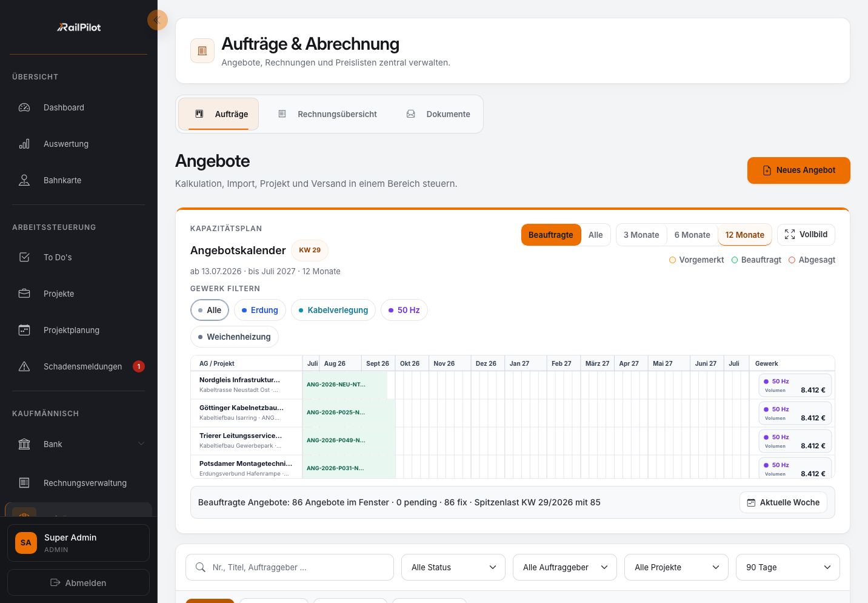
Task: Switch to the Dokumente tab
Action: [438, 114]
